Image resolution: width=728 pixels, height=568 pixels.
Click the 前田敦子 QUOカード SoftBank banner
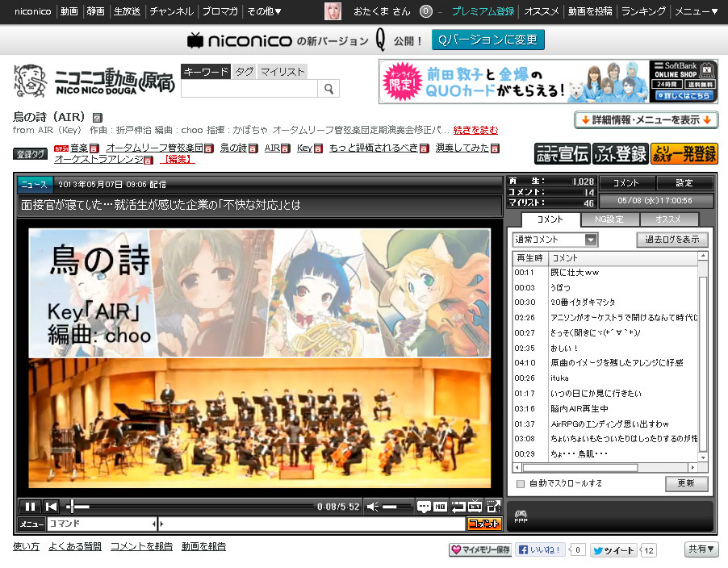point(548,81)
